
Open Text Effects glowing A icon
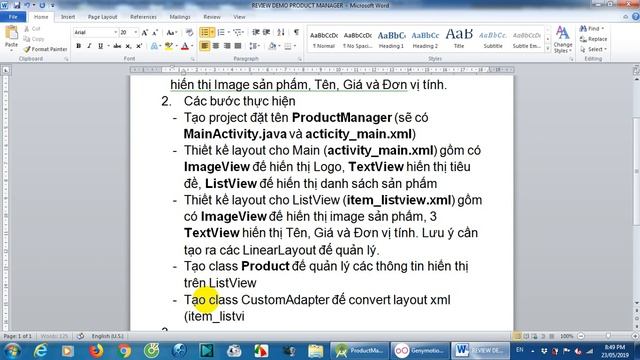pos(154,46)
